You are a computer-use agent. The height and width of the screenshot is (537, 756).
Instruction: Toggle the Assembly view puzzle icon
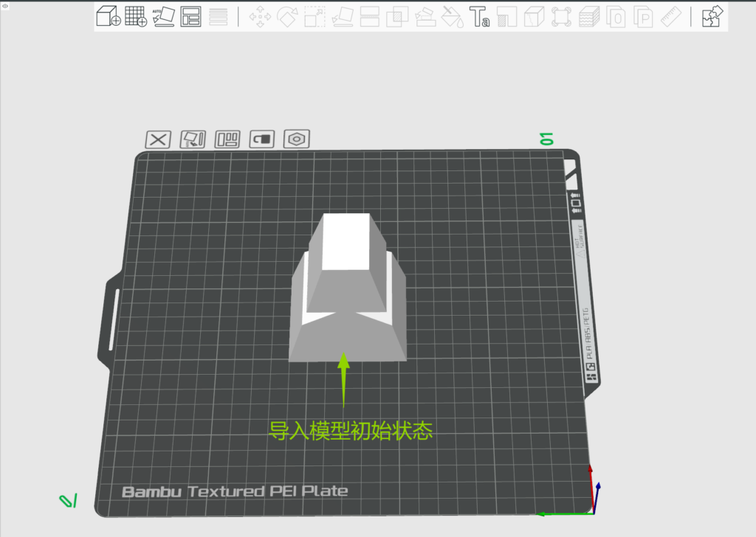coord(712,16)
